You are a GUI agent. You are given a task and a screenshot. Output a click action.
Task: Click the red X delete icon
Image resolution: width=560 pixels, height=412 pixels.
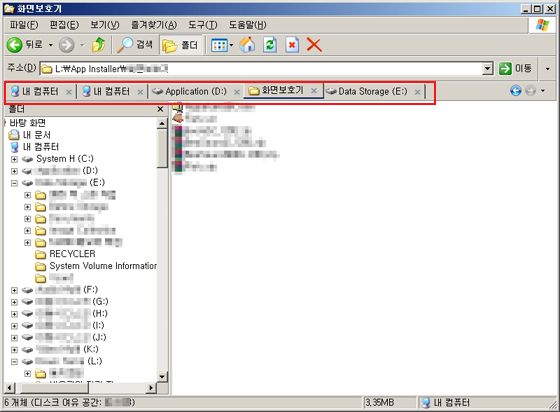click(314, 45)
